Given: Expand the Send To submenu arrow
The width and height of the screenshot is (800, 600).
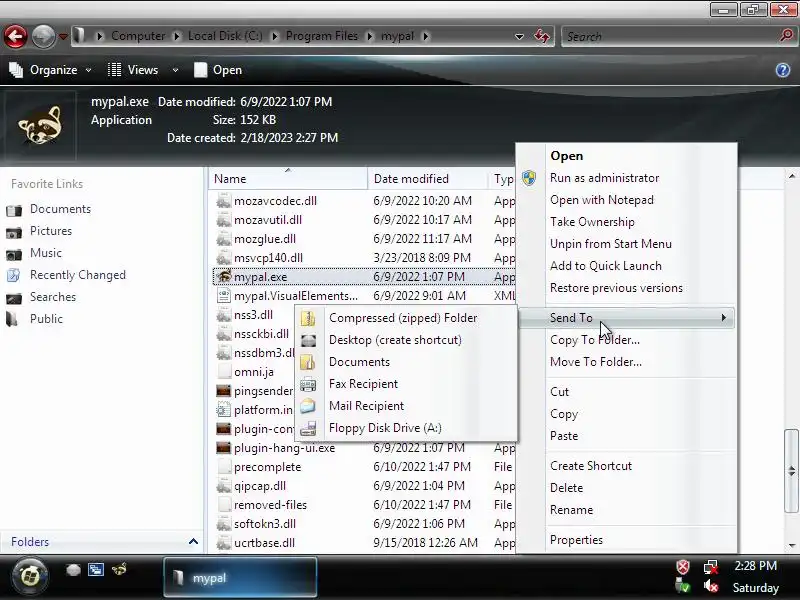Looking at the screenshot, I should pos(723,317).
